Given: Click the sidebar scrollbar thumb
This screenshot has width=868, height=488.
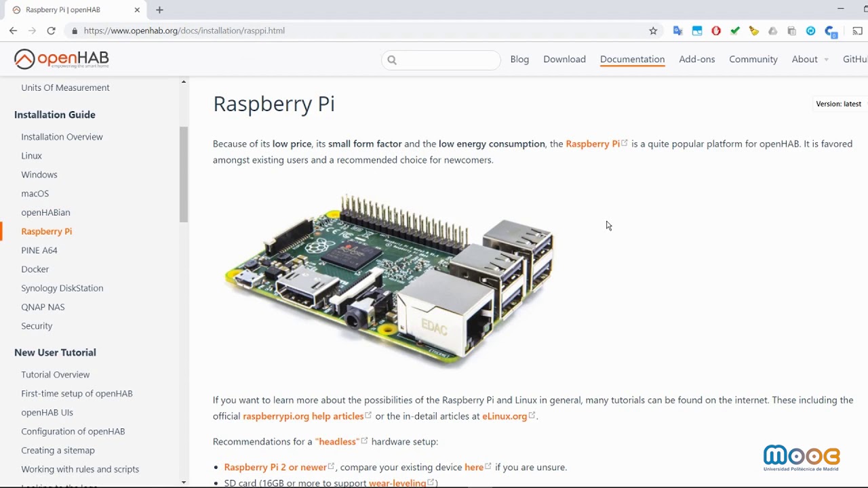Looking at the screenshot, I should tap(184, 174).
